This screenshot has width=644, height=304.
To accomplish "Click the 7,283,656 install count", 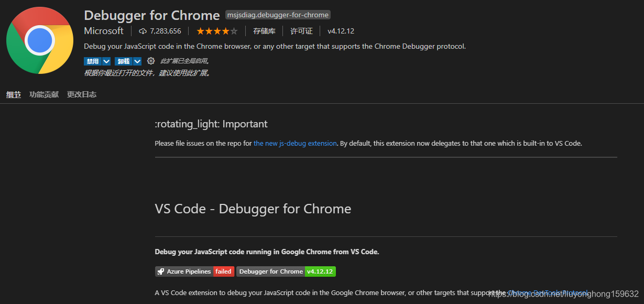I will (x=166, y=31).
